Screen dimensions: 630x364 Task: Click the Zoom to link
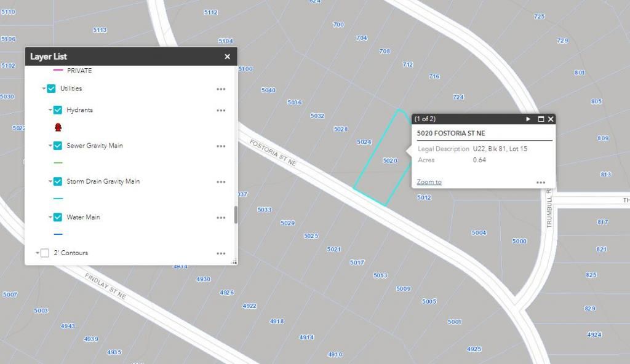click(x=429, y=182)
